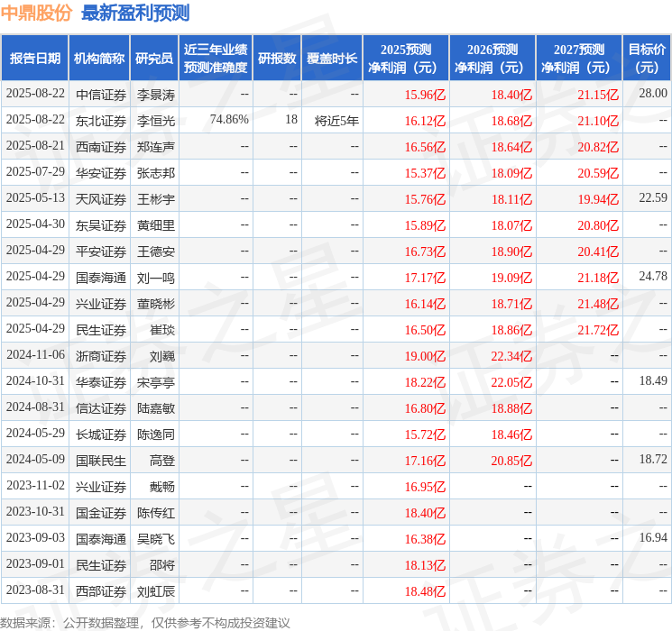
Task: Click 16.56亿 in 西南证券 row
Action: pyautogui.click(x=425, y=147)
